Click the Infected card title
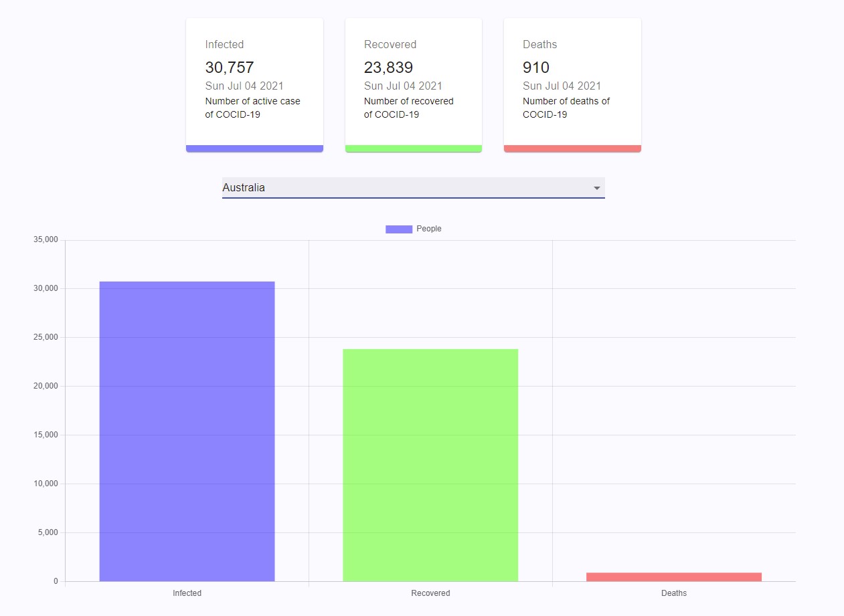 click(x=224, y=45)
